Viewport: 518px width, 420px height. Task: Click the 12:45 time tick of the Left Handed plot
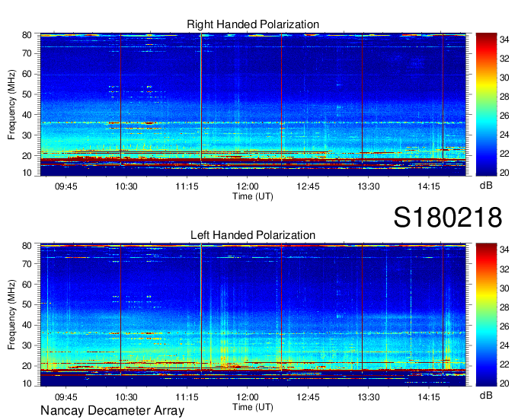pyautogui.click(x=308, y=397)
